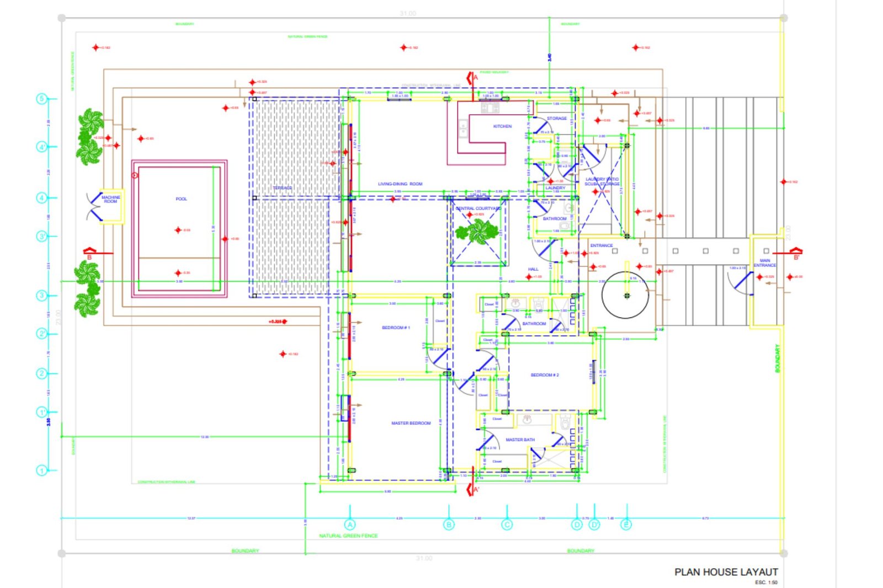Viewport: 883px width, 588px height.
Task: Click the palm tree in Central Courtyard
Action: click(477, 232)
